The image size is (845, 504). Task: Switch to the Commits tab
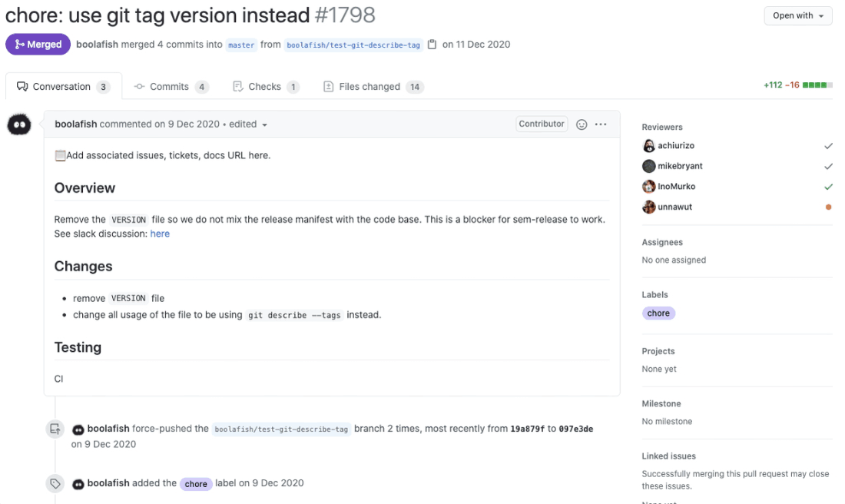[171, 87]
